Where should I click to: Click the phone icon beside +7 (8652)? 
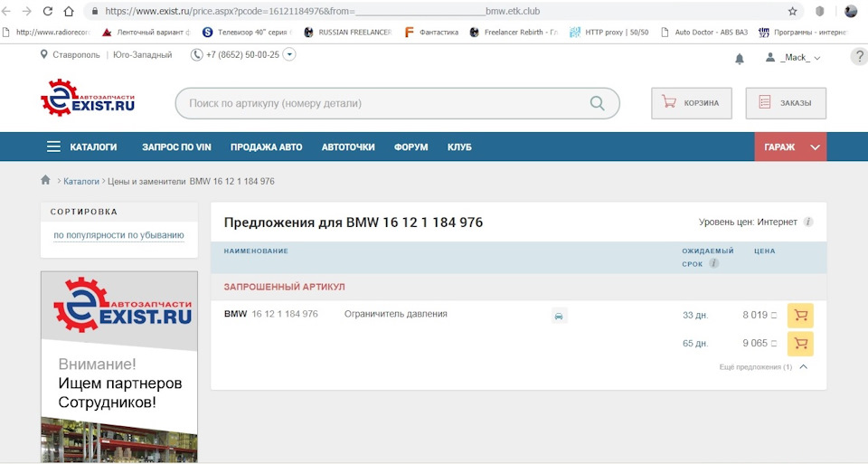click(x=196, y=55)
